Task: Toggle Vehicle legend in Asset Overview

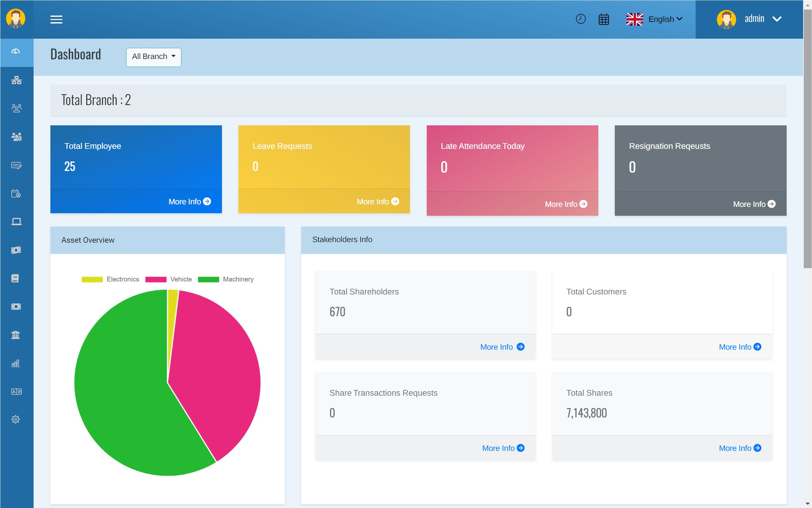Action: point(168,279)
